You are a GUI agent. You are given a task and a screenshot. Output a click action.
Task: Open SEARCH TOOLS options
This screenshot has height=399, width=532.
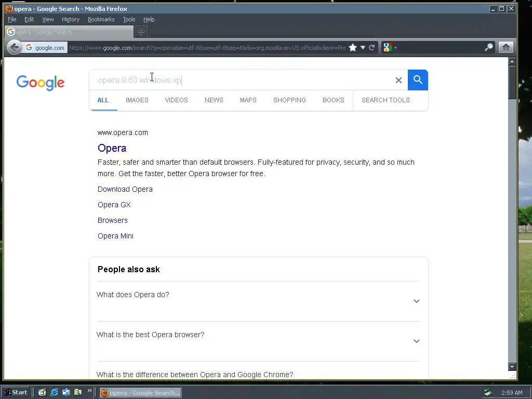pos(385,100)
